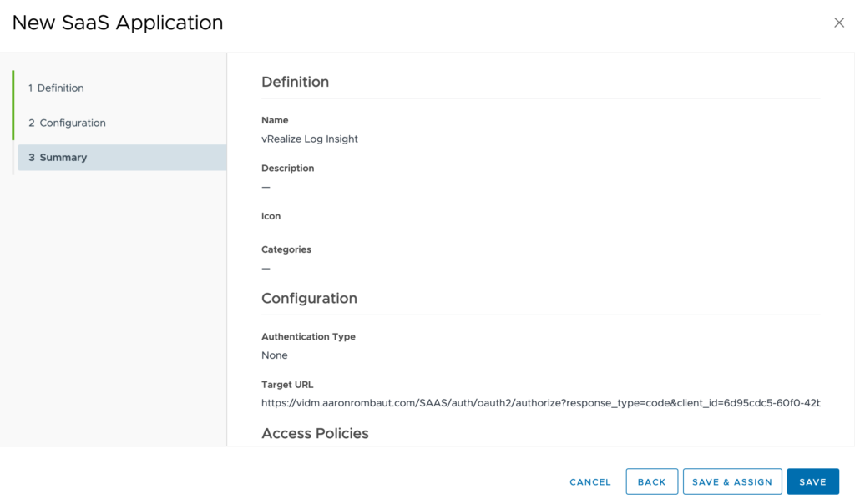Viewport: 855px width, 504px height.
Task: Click the Target URL label
Action: [288, 385]
